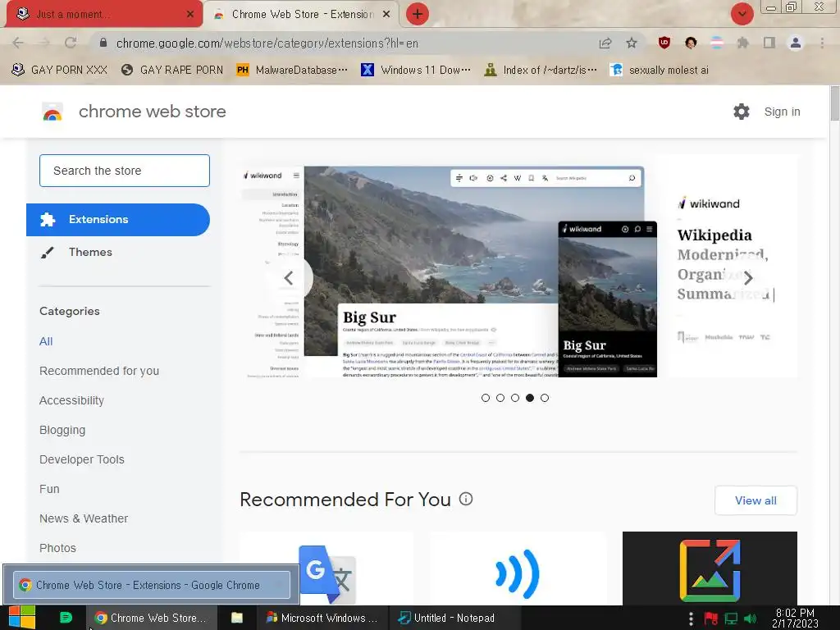Choose the Developer Tools category
This screenshot has height=630, width=840.
[82, 459]
